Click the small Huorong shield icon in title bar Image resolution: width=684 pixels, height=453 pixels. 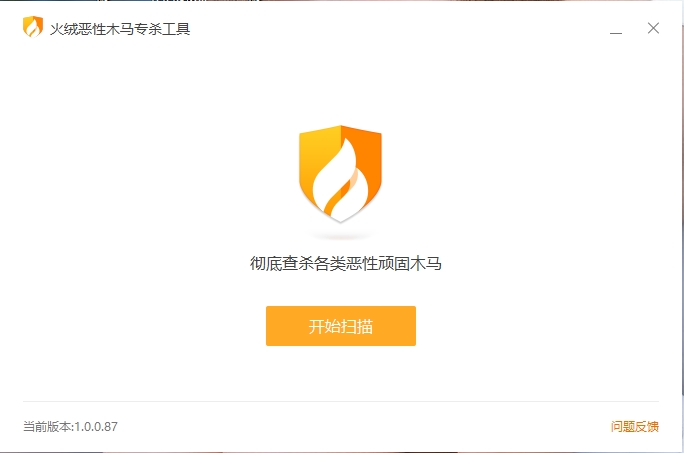coord(33,27)
